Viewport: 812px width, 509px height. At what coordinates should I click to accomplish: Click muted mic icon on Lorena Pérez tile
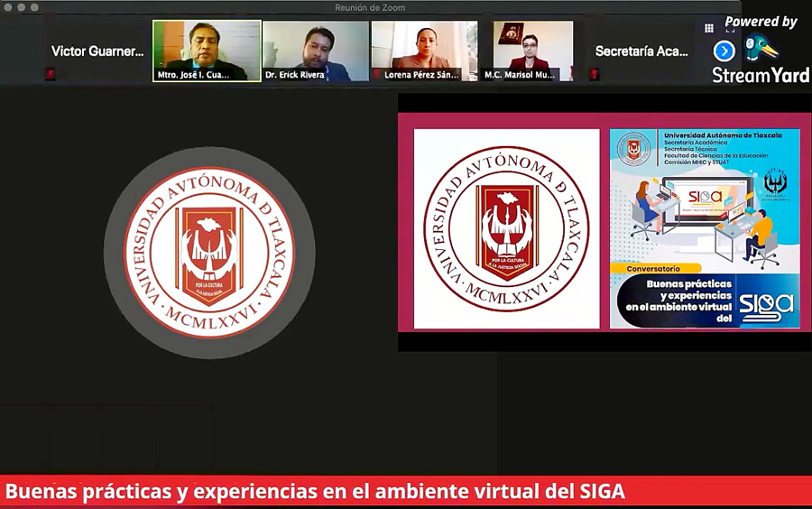(376, 75)
